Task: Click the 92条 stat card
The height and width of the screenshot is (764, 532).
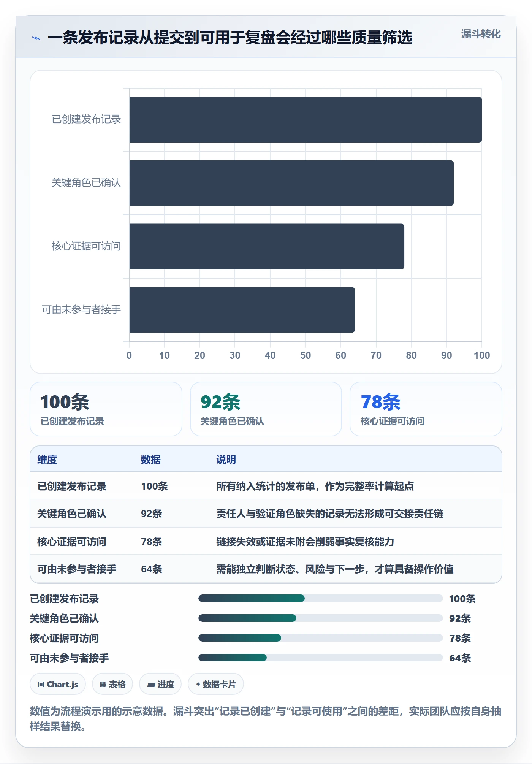Action: point(266,409)
